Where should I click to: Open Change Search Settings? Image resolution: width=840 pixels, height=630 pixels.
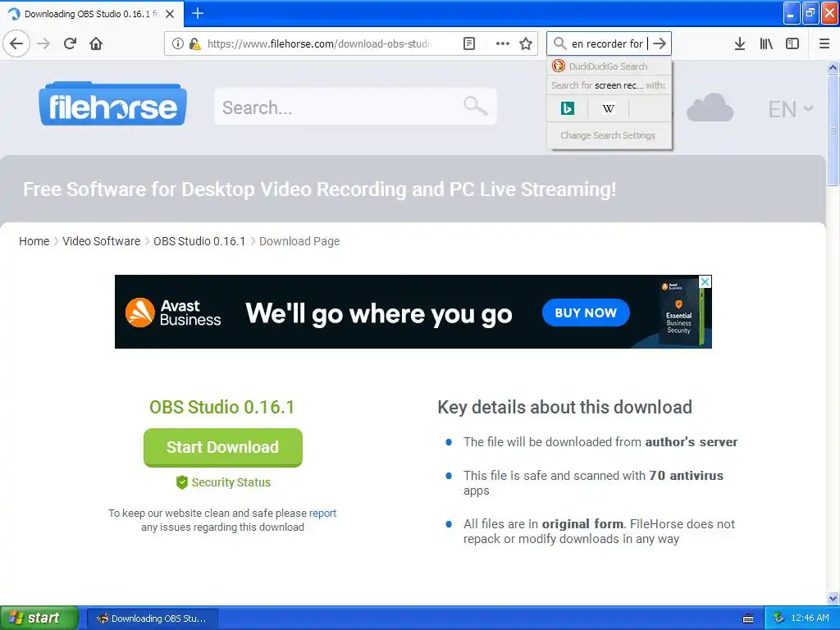608,135
